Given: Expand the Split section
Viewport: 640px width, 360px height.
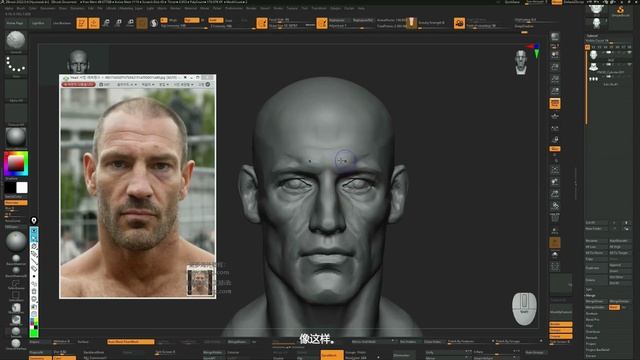Looking at the screenshot, I should tap(589, 289).
